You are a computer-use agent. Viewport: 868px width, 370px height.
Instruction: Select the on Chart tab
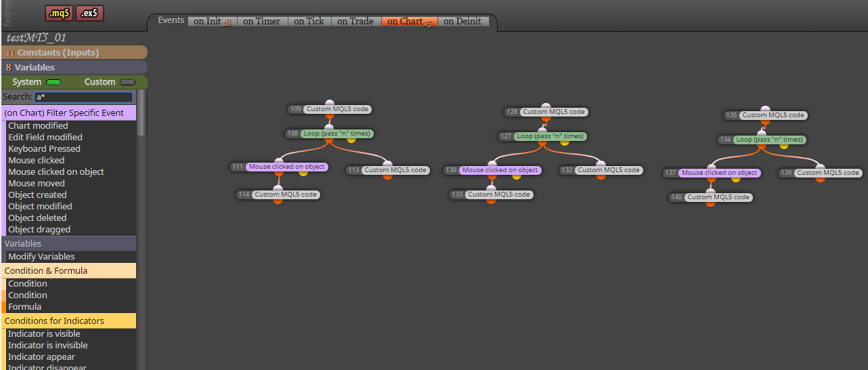tap(409, 21)
